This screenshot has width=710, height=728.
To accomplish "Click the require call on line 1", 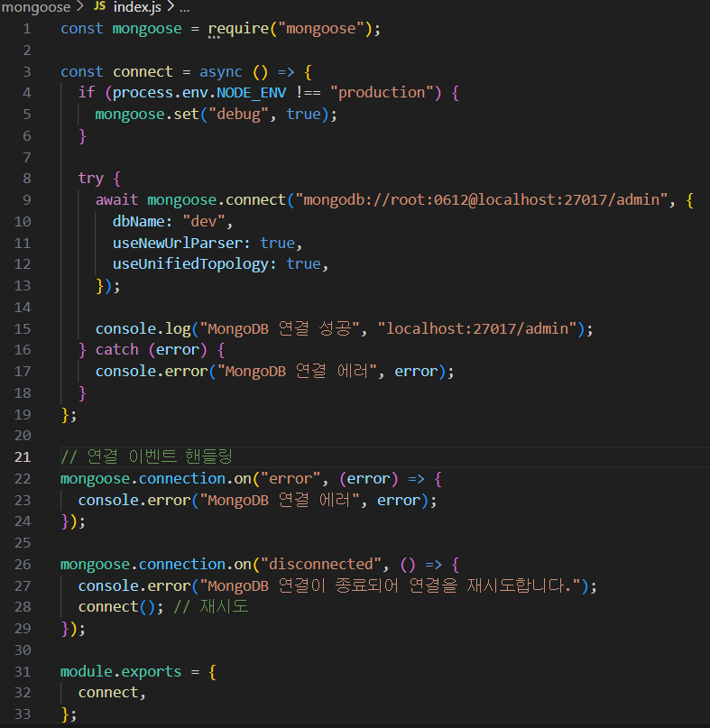I will 238,29.
